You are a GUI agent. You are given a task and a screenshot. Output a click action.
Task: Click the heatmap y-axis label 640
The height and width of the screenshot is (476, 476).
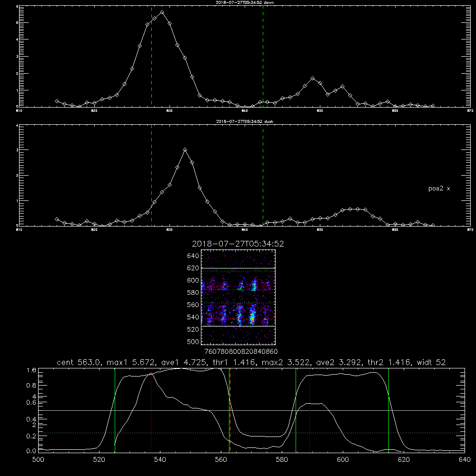click(x=193, y=256)
